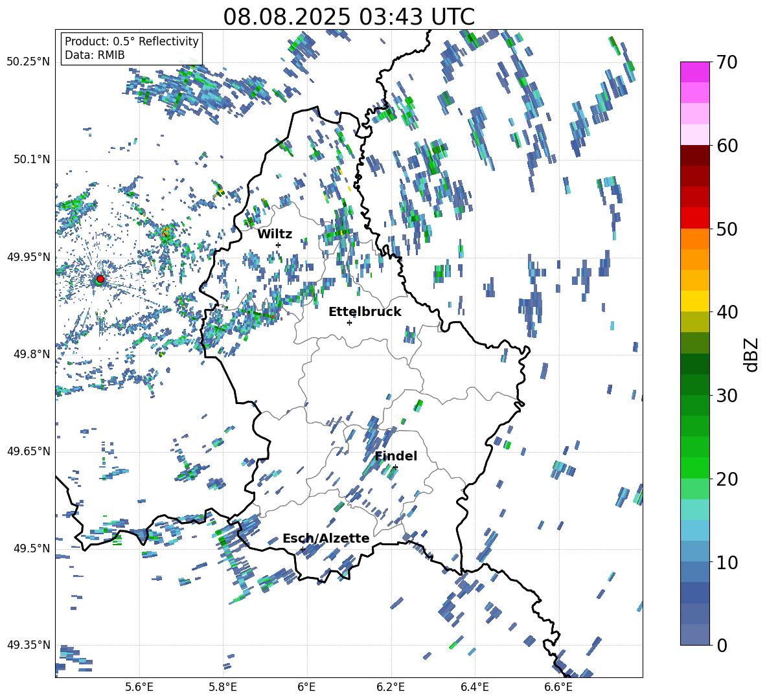Image resolution: width=767 pixels, height=700 pixels.
Task: Click the 6.6°E longitude tick label
Action: [x=558, y=687]
